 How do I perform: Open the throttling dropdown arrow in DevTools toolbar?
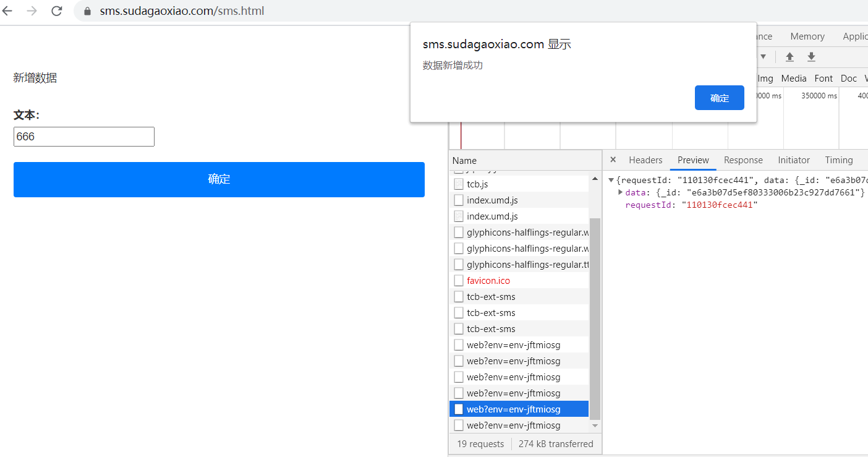(x=763, y=57)
